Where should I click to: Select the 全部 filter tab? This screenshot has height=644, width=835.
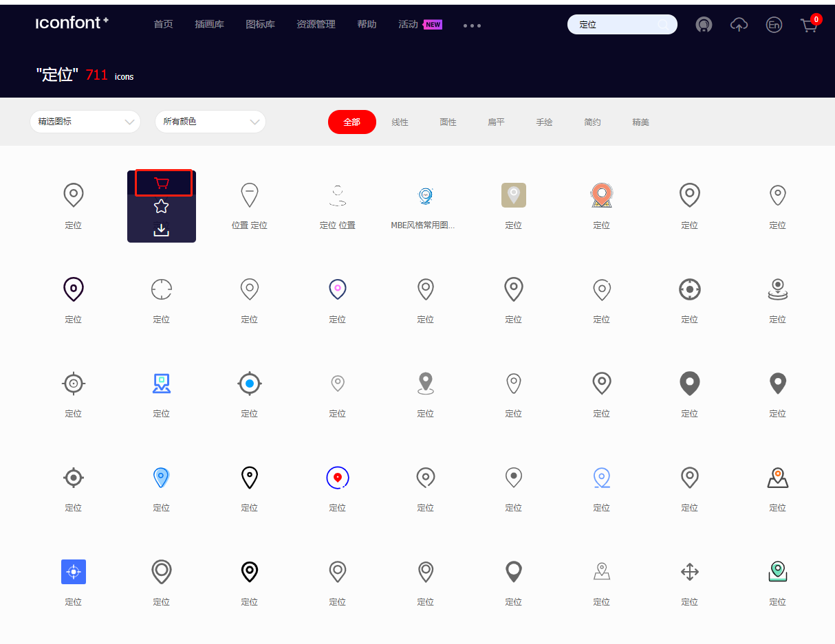pos(352,122)
